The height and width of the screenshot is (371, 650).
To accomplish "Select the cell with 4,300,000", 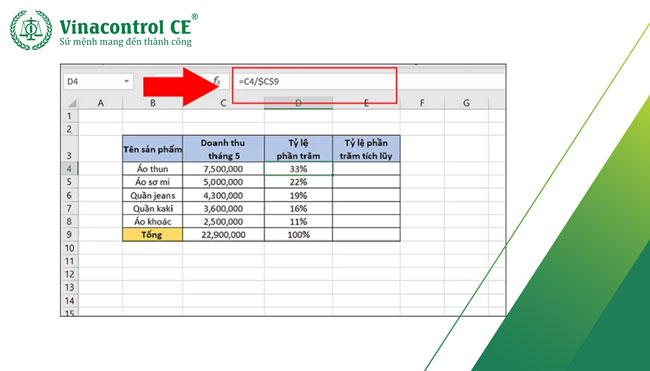I will [x=223, y=195].
